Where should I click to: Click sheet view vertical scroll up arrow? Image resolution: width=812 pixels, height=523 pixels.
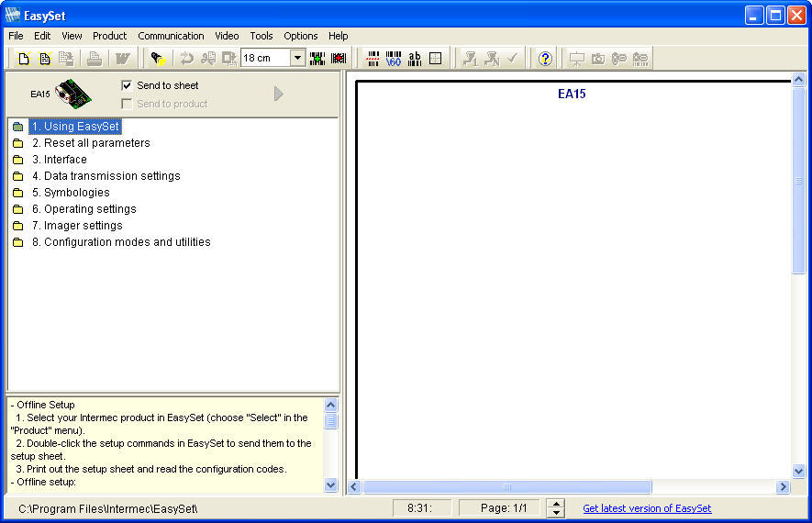click(798, 80)
